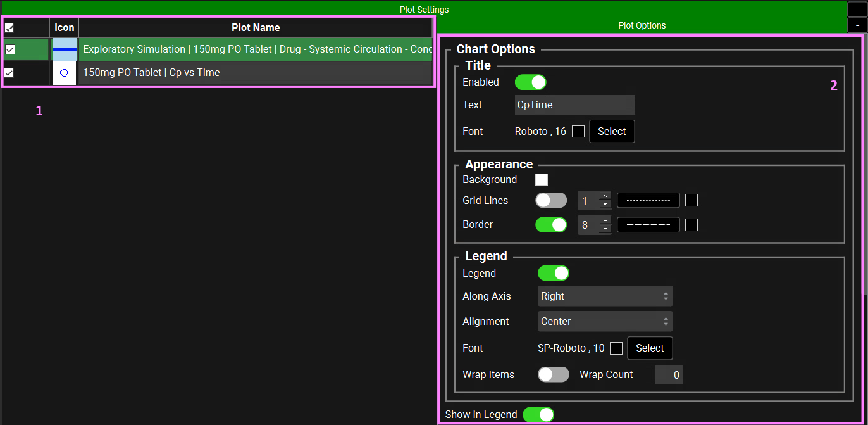Disable the Title Enabled toggle
The image size is (868, 425).
click(530, 82)
